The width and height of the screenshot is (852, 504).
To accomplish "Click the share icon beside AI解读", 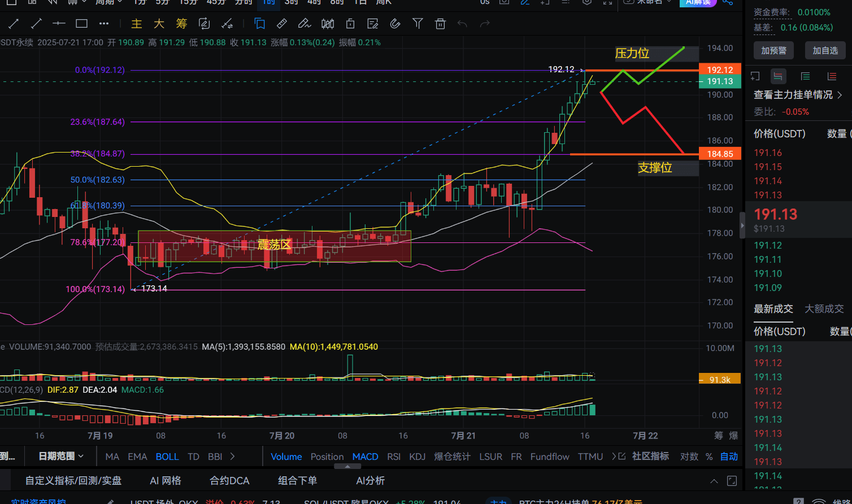I will [x=728, y=2].
